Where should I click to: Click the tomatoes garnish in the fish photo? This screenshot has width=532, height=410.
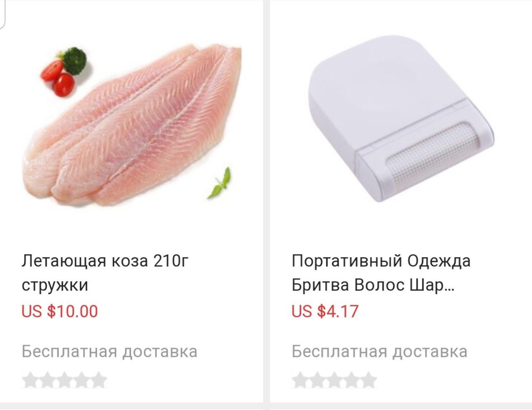[58, 78]
